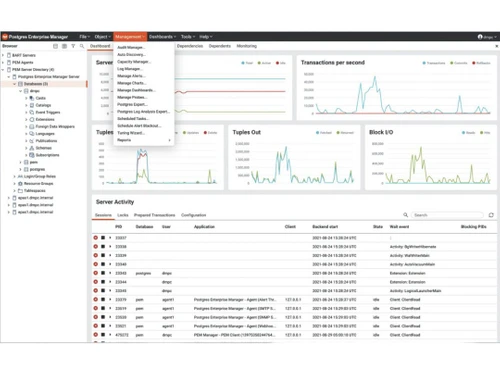Click the Server Activity search magnifier icon
The height and width of the screenshot is (375, 500).
(406, 215)
